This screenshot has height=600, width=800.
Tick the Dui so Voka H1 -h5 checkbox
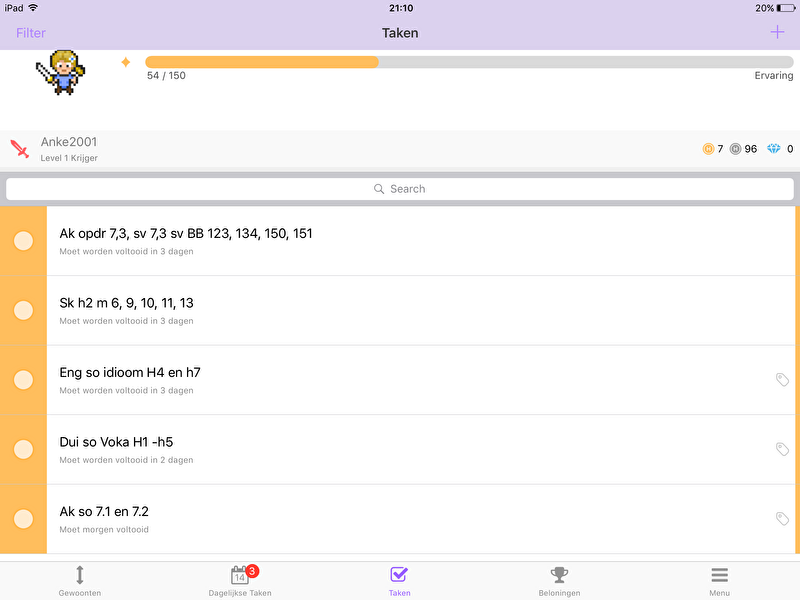coord(23,450)
